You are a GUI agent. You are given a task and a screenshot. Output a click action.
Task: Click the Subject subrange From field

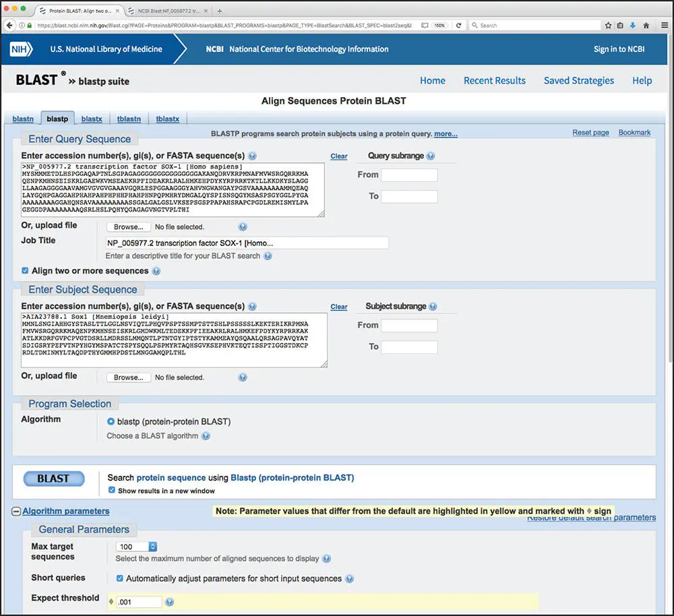409,326
